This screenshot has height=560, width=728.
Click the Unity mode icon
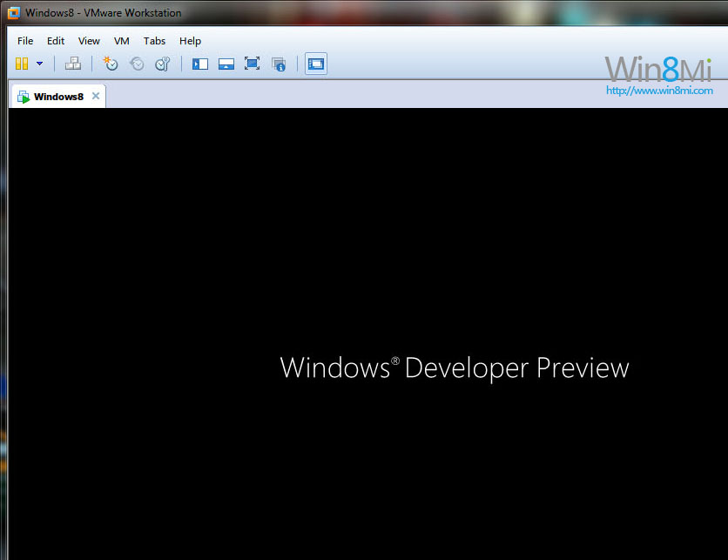[x=279, y=64]
